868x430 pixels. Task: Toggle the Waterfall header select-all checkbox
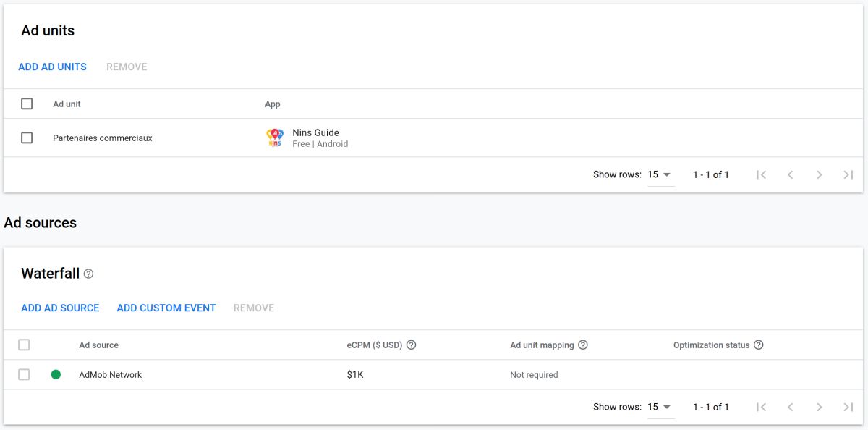point(24,345)
